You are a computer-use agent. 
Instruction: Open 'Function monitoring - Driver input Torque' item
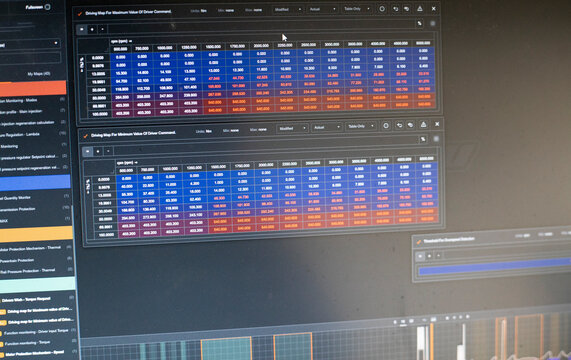(x=36, y=332)
